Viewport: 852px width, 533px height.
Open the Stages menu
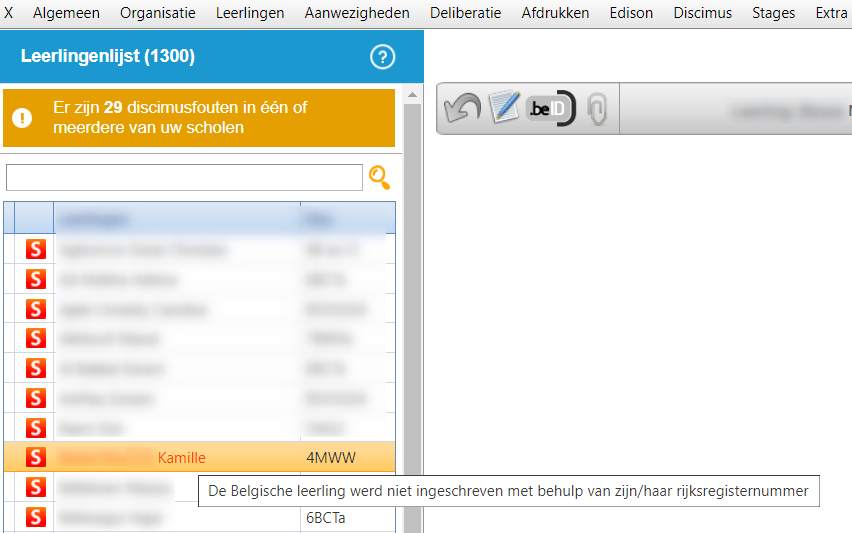coord(774,13)
